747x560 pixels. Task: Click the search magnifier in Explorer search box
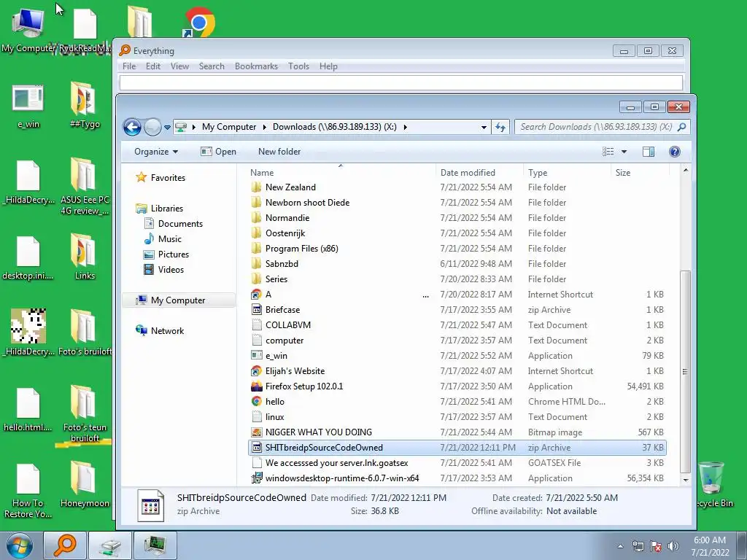[682, 127]
